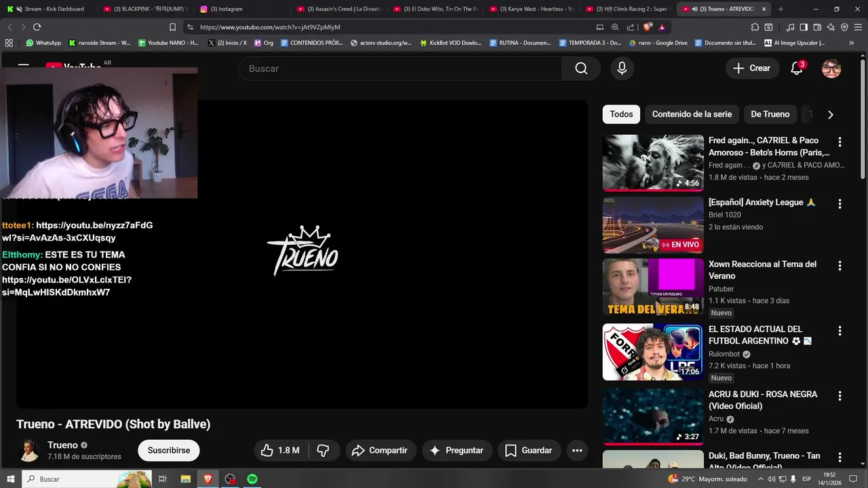
Task: Open a new browser tab
Action: tap(781, 9)
